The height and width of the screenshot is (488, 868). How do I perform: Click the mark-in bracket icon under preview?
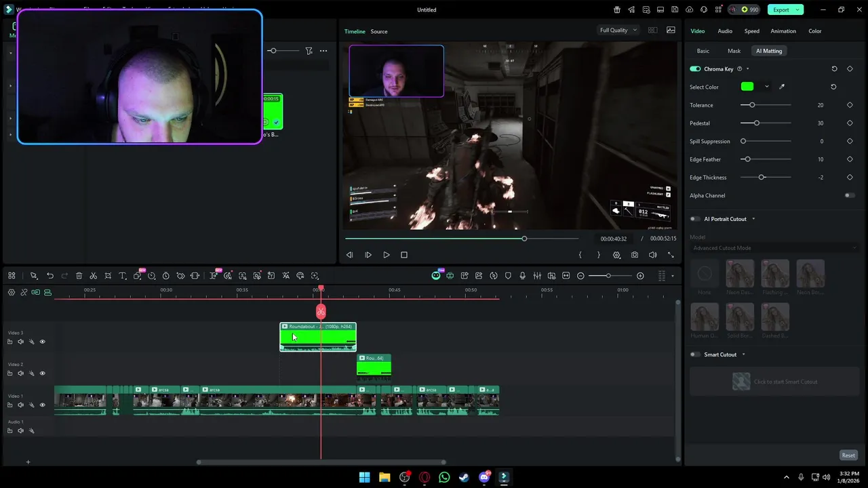coord(580,255)
